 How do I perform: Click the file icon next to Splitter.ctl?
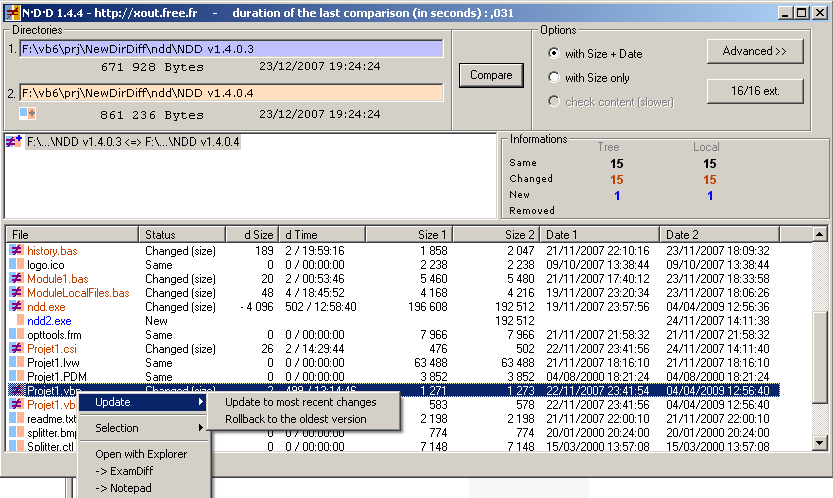(x=16, y=446)
